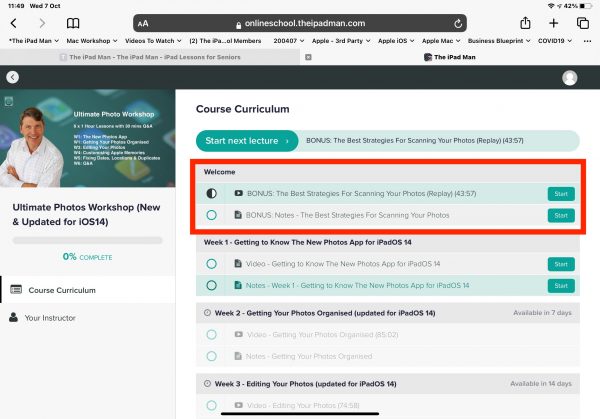This screenshot has height=419, width=600.
Task: Select Course Curriculum in the sidebar
Action: (88, 290)
